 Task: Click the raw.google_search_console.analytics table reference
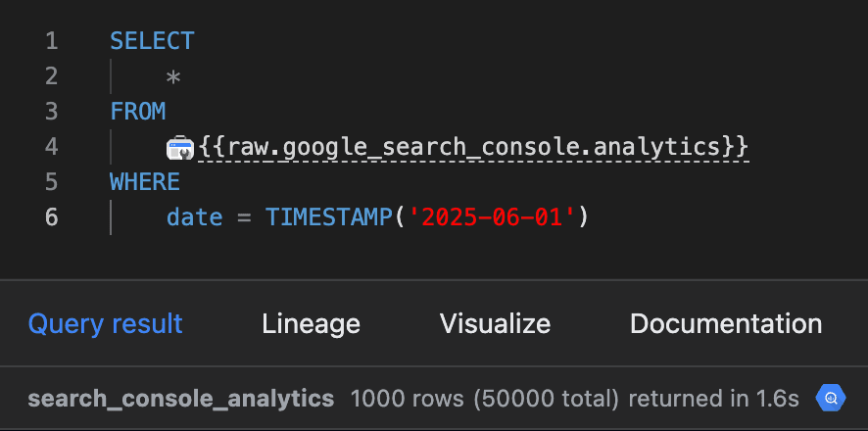point(474,147)
